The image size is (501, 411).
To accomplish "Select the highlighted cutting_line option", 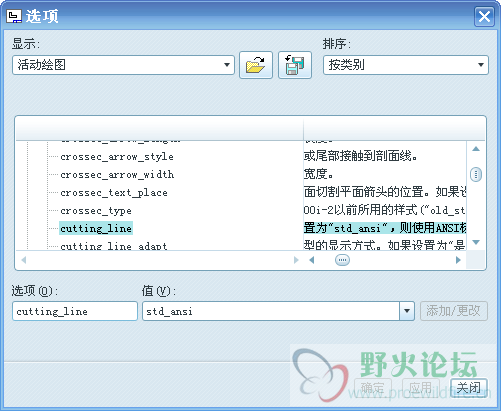I will (x=96, y=228).
